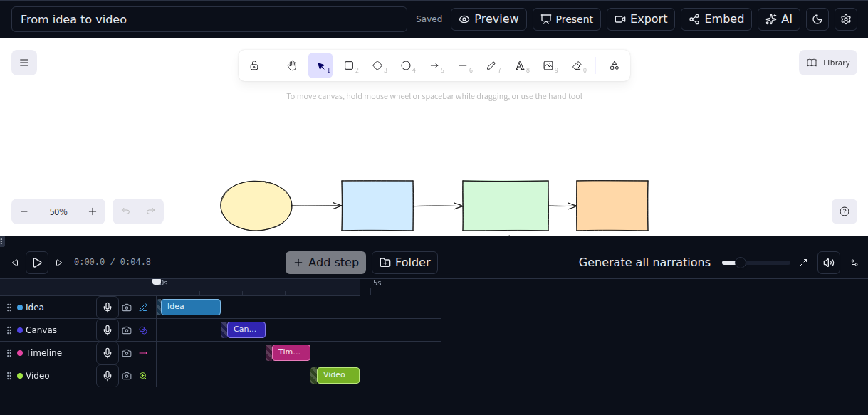Zoom out with the minus button
The height and width of the screenshot is (415, 868).
24,211
